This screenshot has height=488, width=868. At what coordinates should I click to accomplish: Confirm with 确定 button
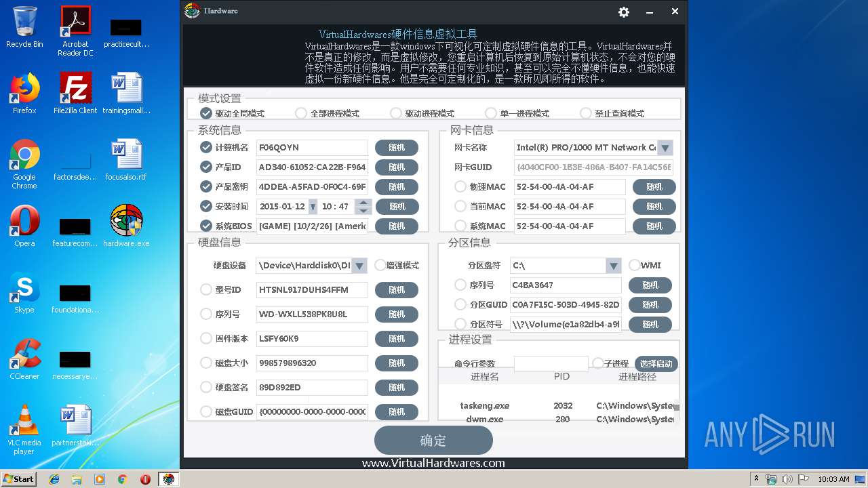433,441
